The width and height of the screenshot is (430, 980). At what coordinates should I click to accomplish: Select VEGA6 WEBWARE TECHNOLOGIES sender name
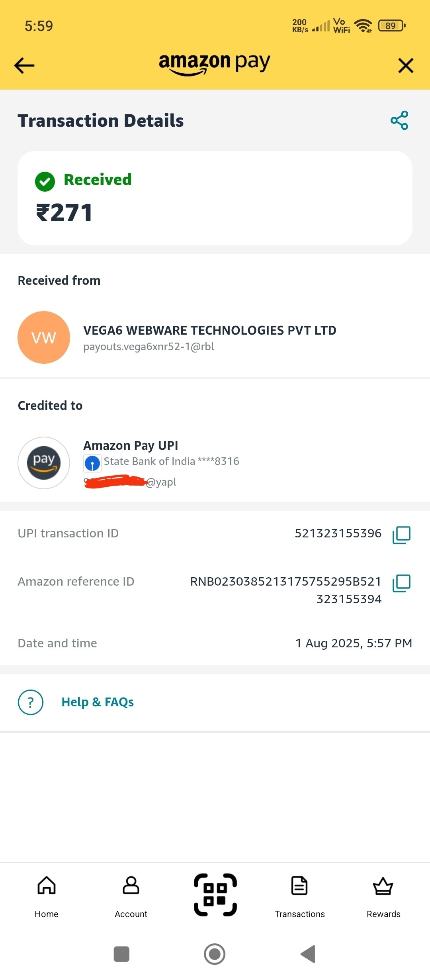[x=209, y=330]
